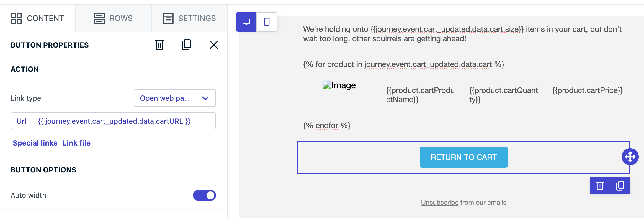
Task: Delete selected block with blue trash icon
Action: point(600,186)
